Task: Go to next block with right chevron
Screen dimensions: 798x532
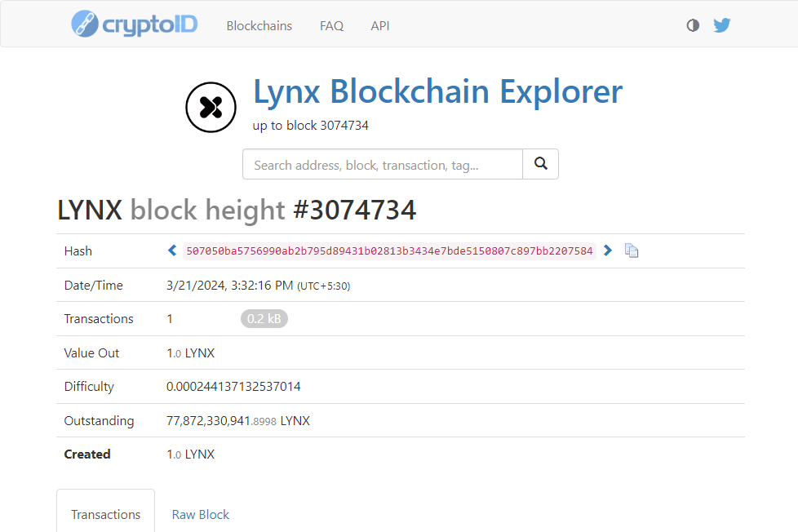Action: click(x=608, y=250)
